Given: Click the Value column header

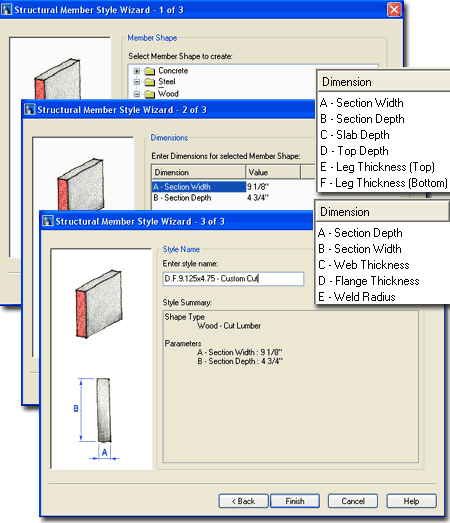Looking at the screenshot, I should [273, 172].
